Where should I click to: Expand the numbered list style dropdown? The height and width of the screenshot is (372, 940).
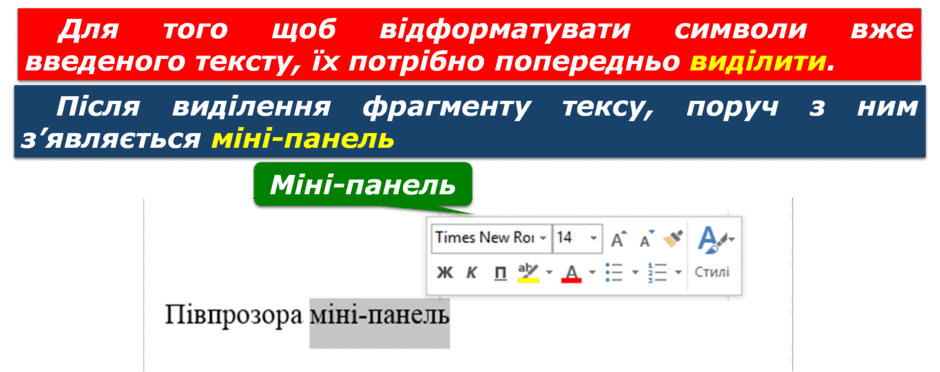pyautogui.click(x=679, y=273)
